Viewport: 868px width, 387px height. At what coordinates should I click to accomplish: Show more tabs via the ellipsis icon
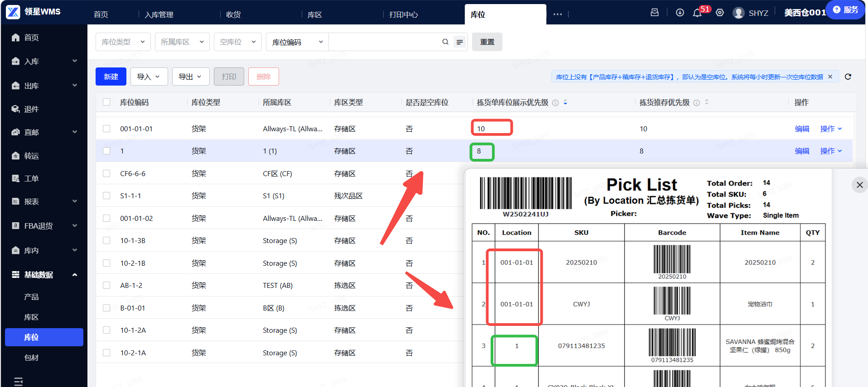click(x=558, y=14)
